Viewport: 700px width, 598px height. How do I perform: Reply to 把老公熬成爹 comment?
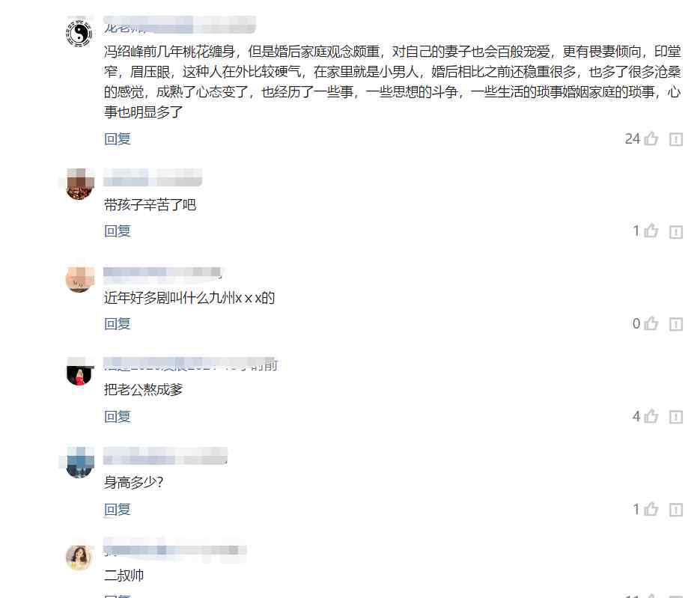pos(118,416)
